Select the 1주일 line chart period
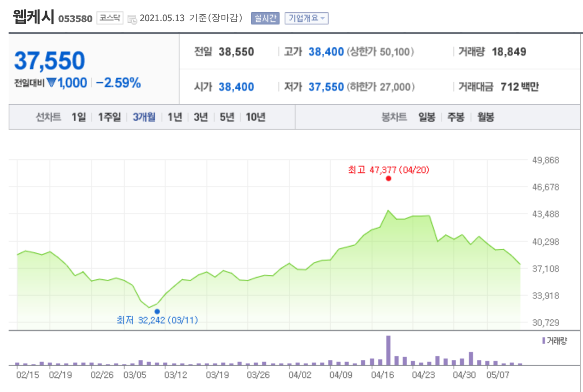The width and height of the screenshot is (583, 392). pyautogui.click(x=109, y=117)
